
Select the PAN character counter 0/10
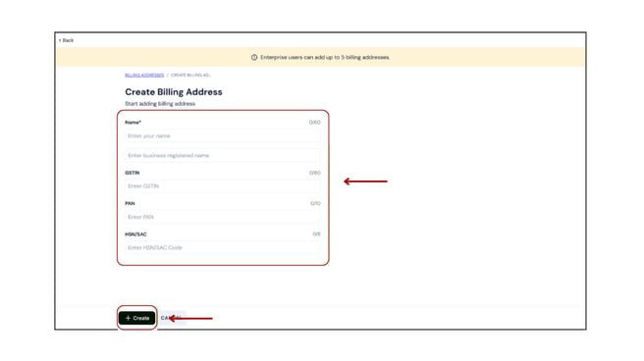315,203
